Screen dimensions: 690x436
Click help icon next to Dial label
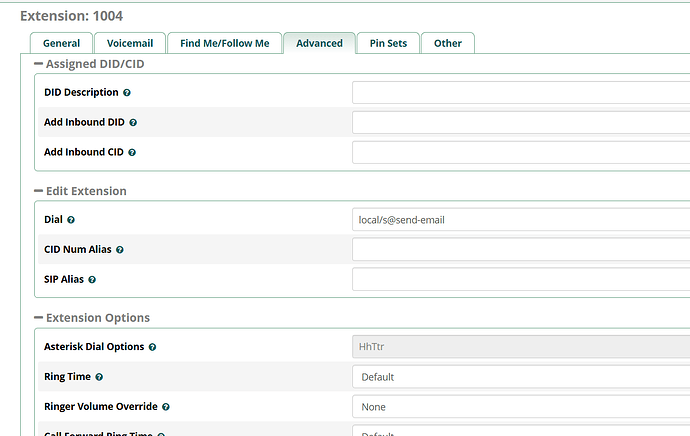[71, 220]
